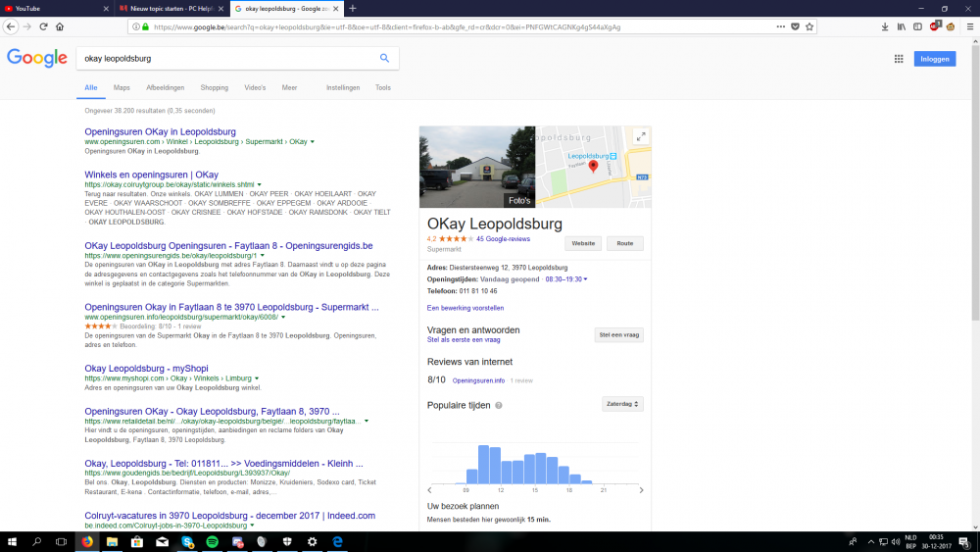This screenshot has width=980, height=552.
Task: Open page actions three-dot menu in address bar
Action: click(781, 26)
